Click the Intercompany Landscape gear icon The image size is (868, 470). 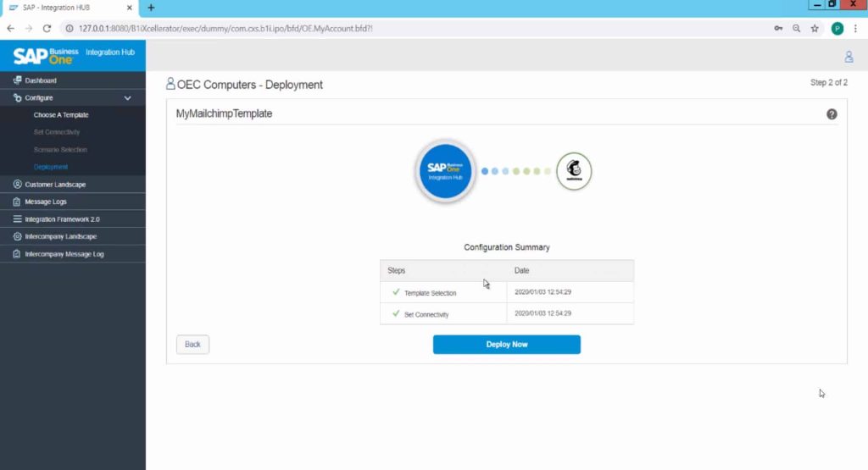tap(17, 236)
